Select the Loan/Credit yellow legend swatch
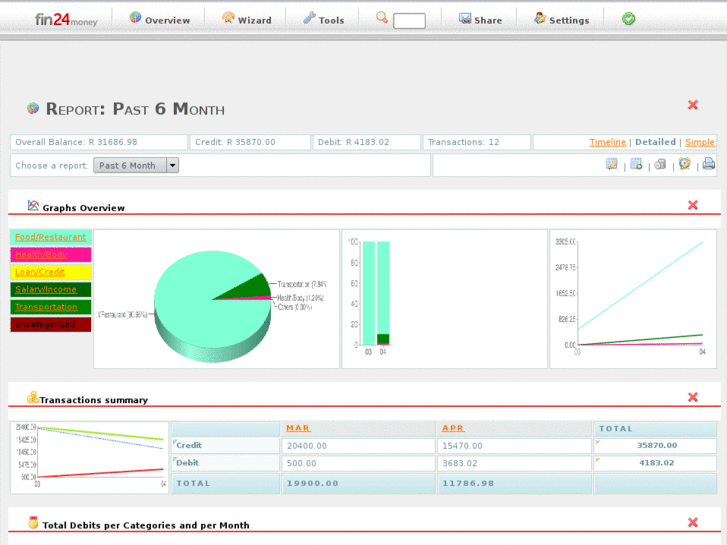Viewport: 727px width, 545px height. [x=51, y=272]
